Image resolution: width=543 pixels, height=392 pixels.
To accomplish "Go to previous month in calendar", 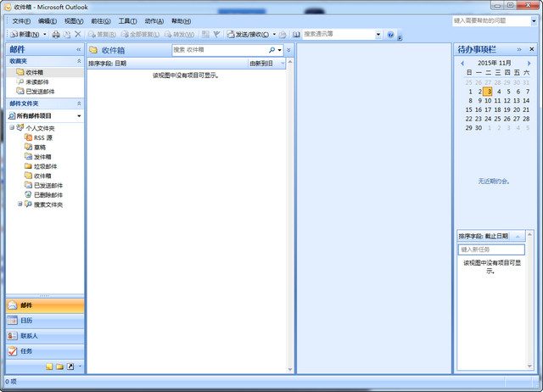I will [462, 63].
